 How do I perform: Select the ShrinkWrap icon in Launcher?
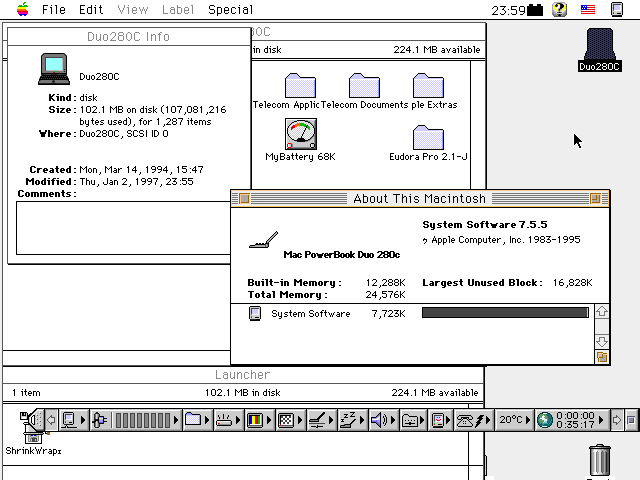33,439
